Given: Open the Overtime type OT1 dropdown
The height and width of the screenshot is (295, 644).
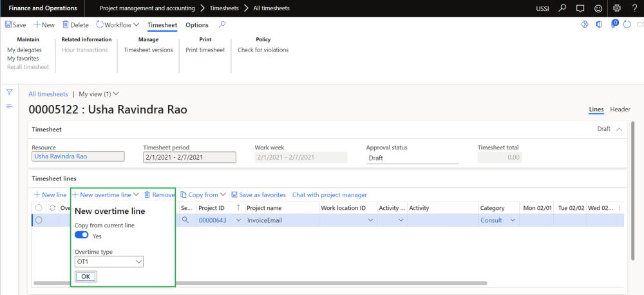Looking at the screenshot, I should coord(109,262).
